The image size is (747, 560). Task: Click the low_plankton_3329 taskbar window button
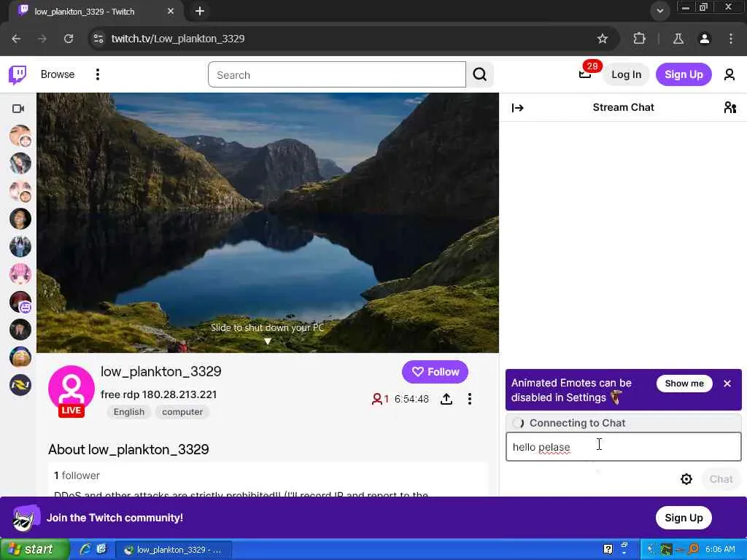pos(174,550)
